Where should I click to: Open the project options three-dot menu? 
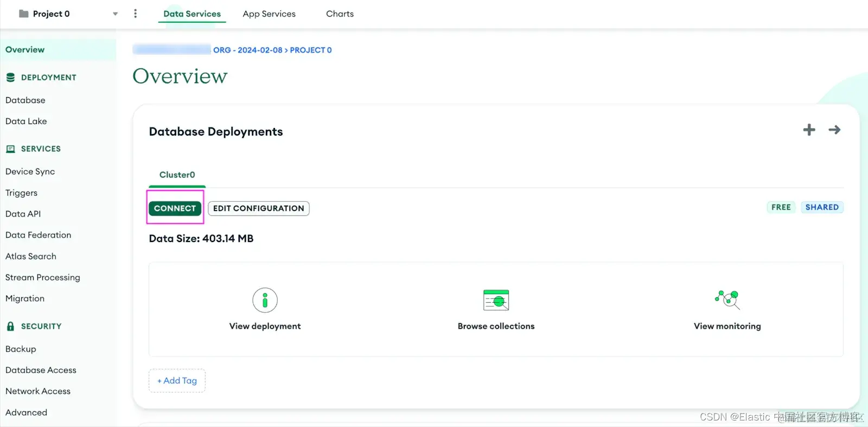click(x=135, y=14)
